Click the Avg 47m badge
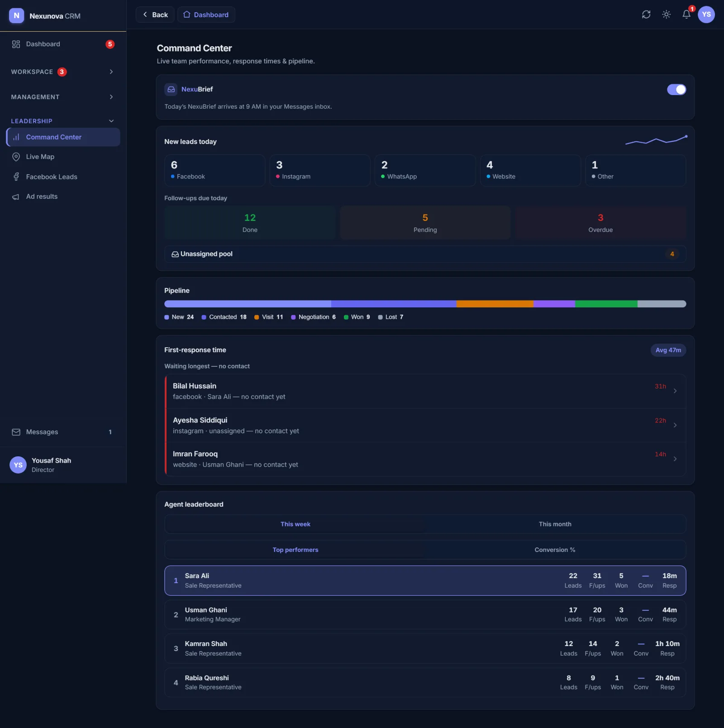 pyautogui.click(x=668, y=350)
